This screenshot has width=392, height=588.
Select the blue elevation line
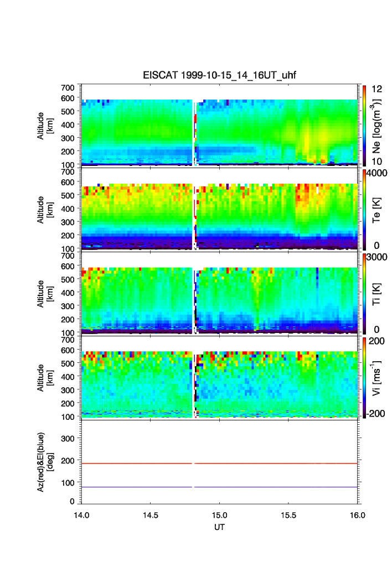click(x=277, y=487)
